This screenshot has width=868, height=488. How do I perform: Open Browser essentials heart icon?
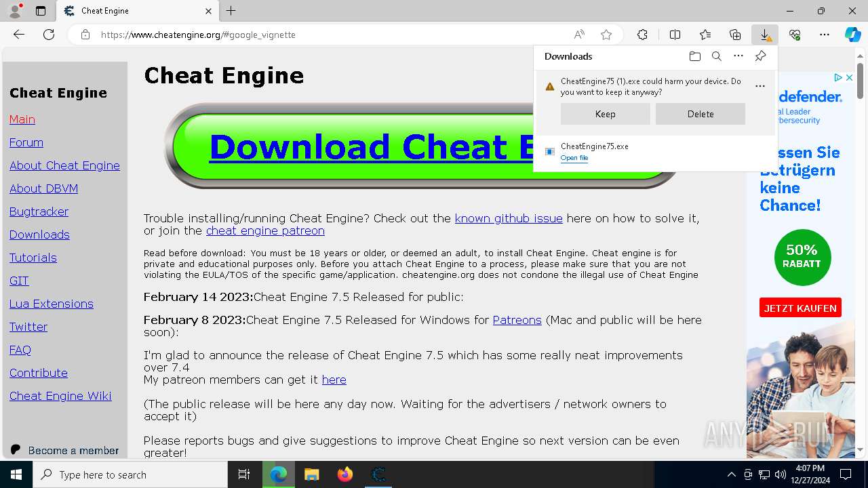tap(795, 35)
